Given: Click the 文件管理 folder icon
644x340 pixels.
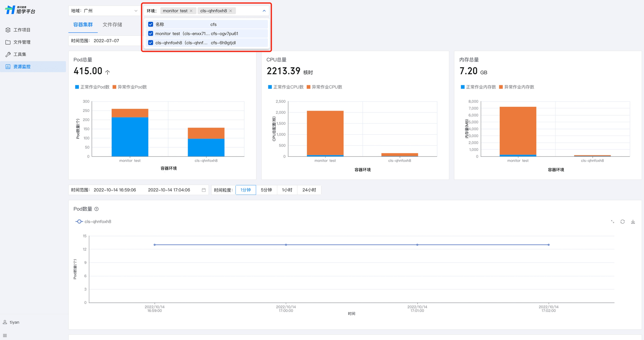Looking at the screenshot, I should click(8, 42).
